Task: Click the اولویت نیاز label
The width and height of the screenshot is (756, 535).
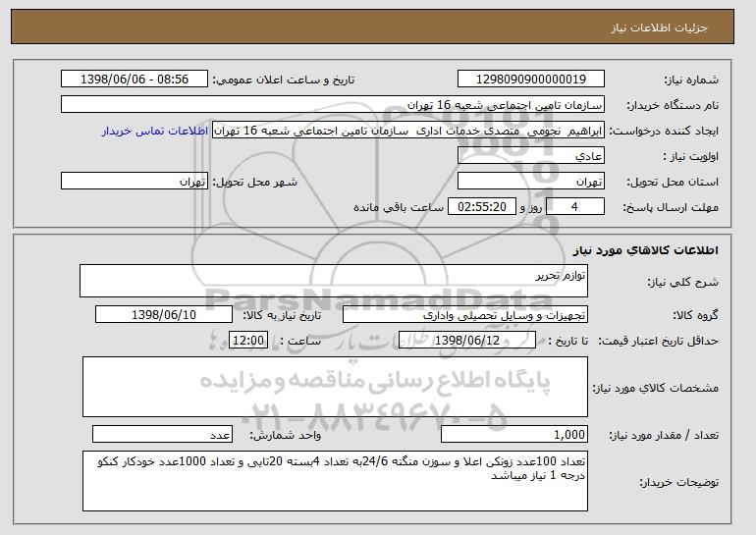Action: 691,156
